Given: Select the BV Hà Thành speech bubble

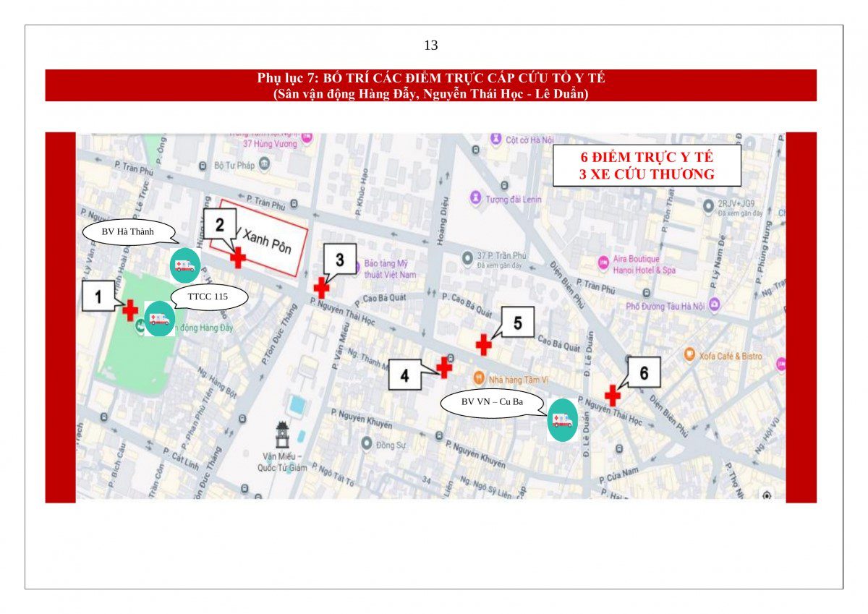Looking at the screenshot, I should click(129, 232).
